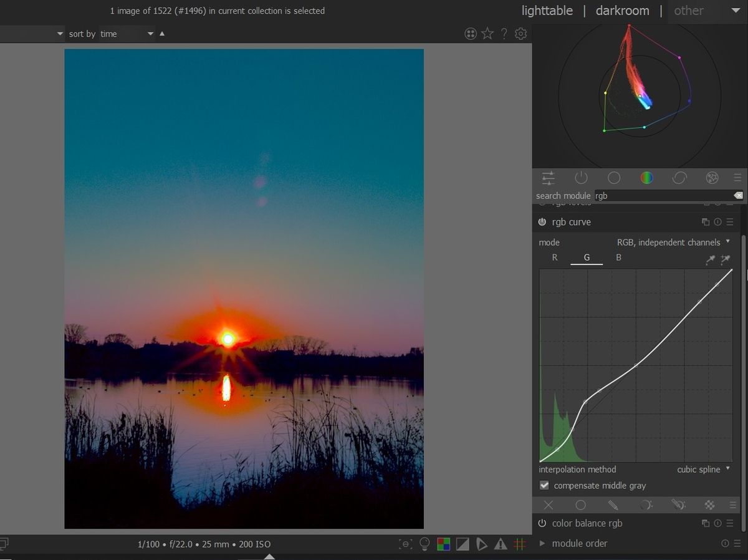This screenshot has width=748, height=560.
Task: Show only active modules power icon
Action: [581, 178]
